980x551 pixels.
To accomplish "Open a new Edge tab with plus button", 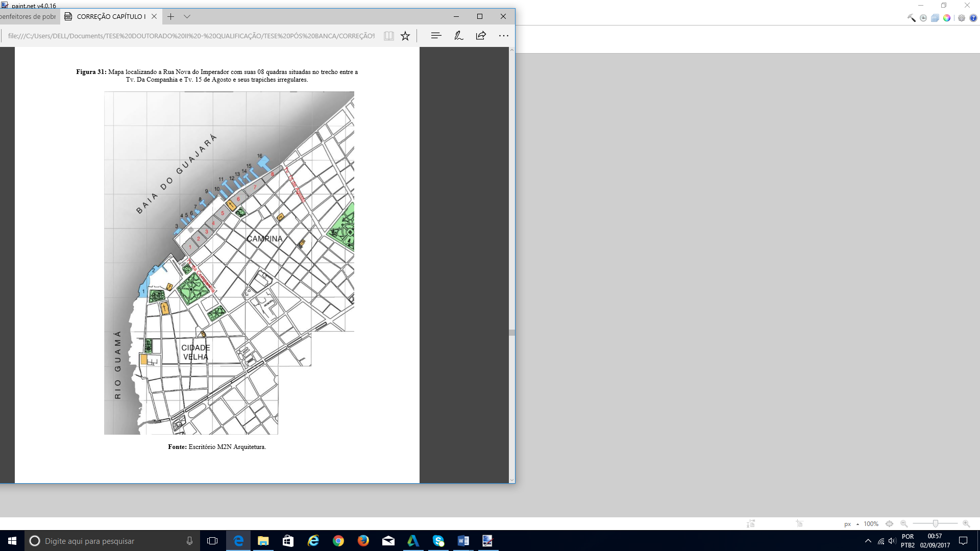I will point(170,16).
